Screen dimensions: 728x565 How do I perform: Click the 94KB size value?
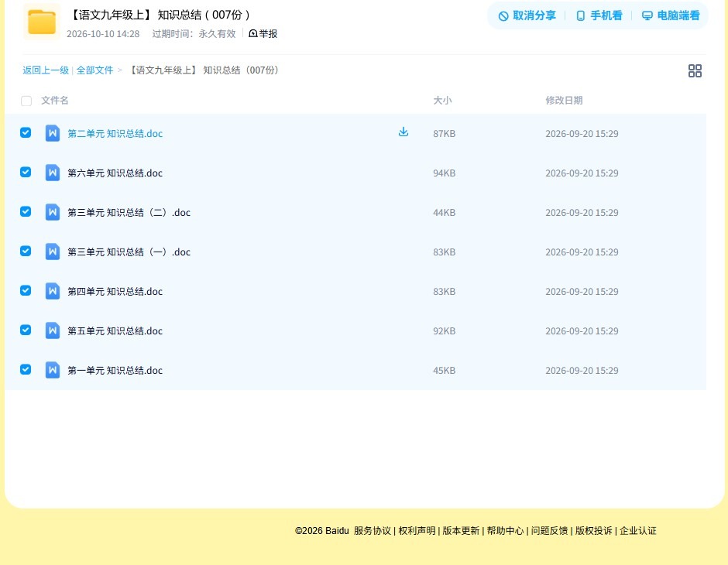point(445,173)
